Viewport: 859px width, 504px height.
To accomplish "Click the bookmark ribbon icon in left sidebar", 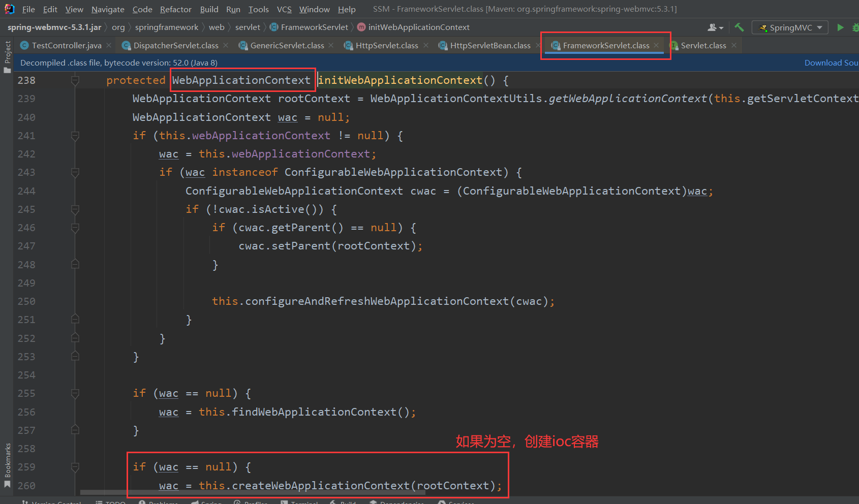I will 7,484.
